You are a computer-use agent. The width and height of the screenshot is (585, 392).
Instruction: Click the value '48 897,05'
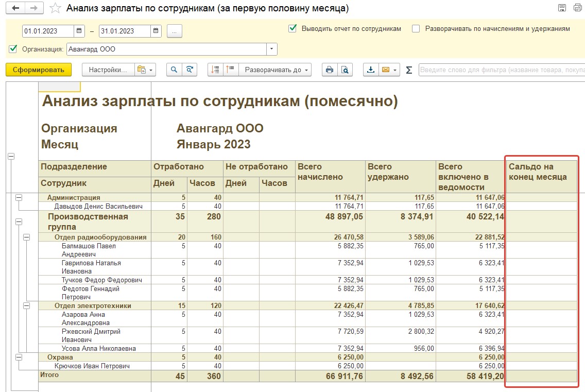tap(345, 216)
